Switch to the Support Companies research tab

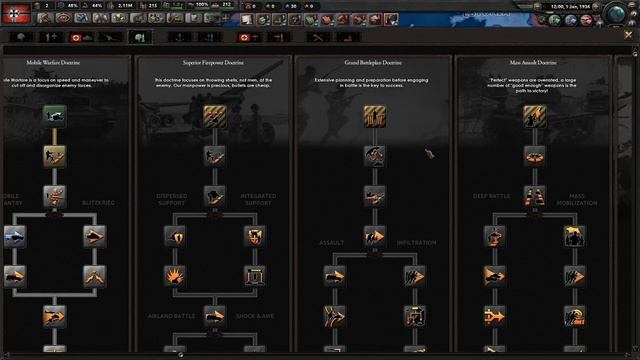51,38
